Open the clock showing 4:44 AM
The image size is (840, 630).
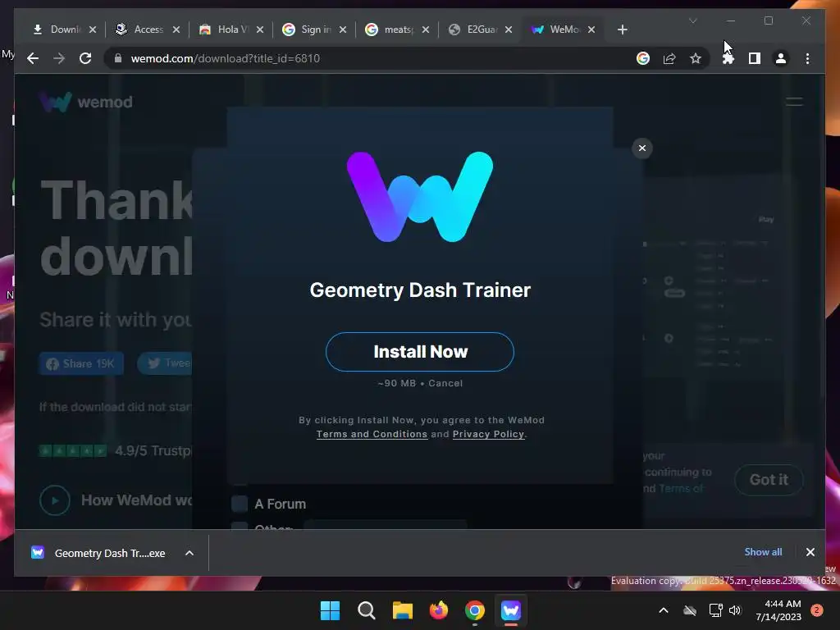[x=778, y=610]
